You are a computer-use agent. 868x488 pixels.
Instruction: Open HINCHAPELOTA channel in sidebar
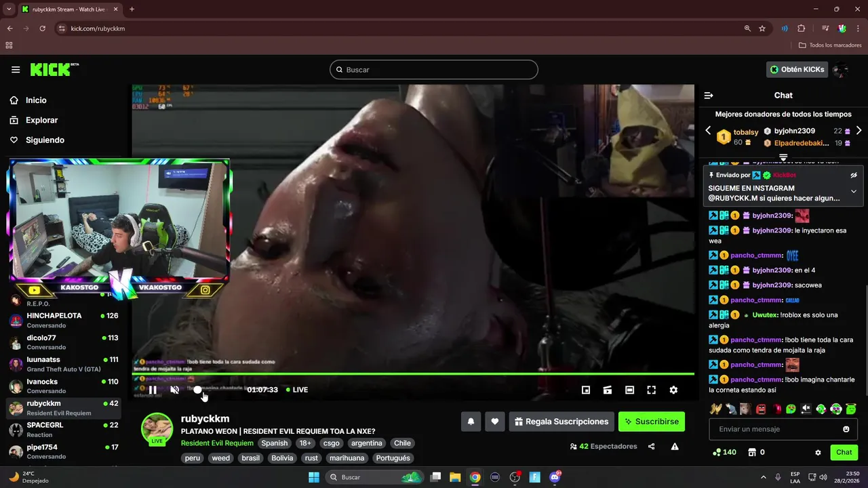[64, 320]
